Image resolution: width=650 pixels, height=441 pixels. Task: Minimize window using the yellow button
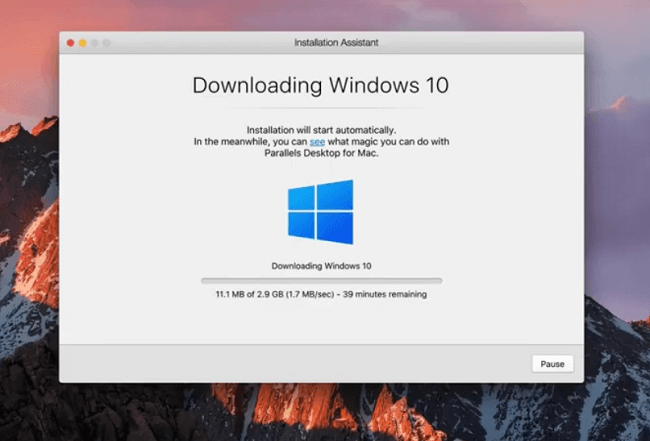point(83,43)
